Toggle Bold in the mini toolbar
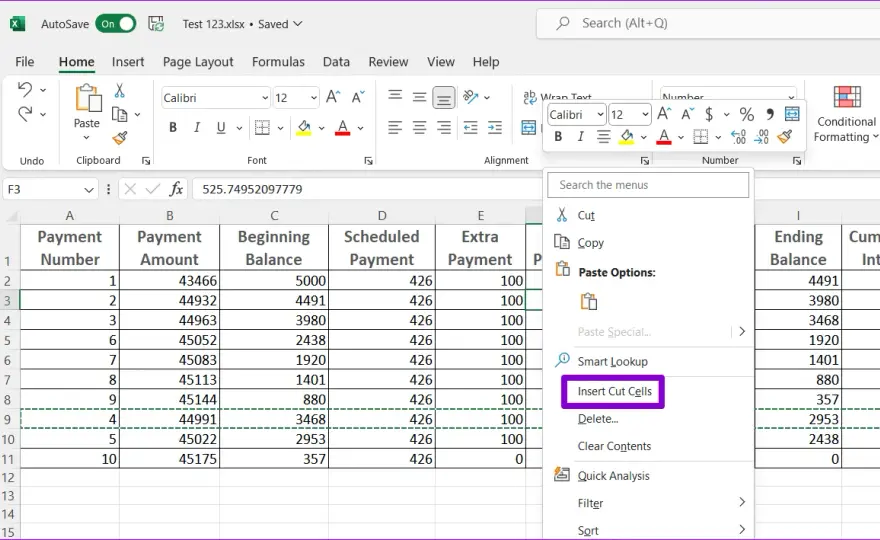 558,136
